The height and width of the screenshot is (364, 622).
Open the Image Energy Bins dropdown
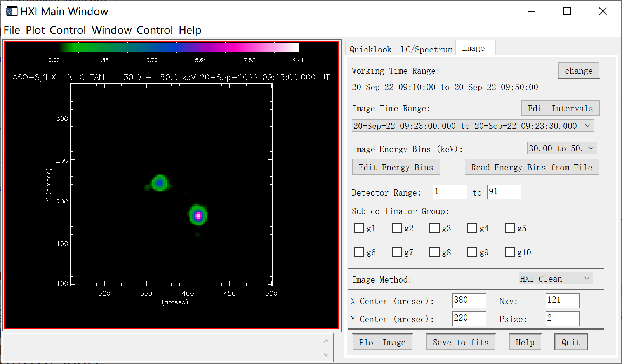point(591,148)
